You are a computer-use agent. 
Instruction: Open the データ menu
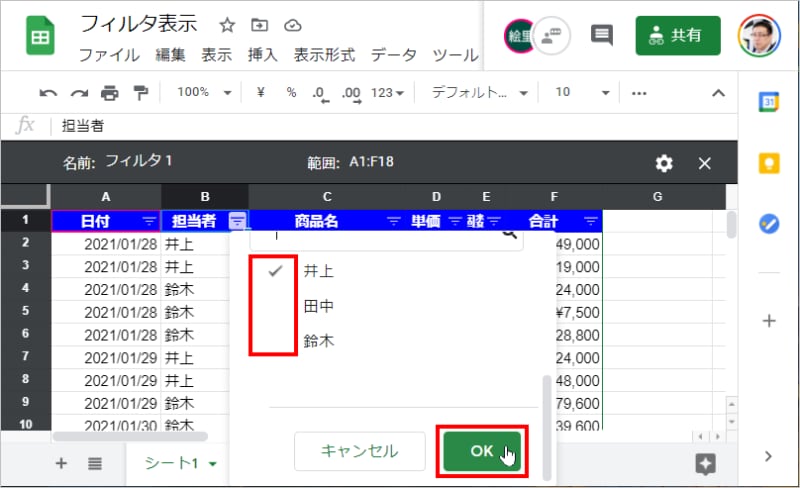394,55
